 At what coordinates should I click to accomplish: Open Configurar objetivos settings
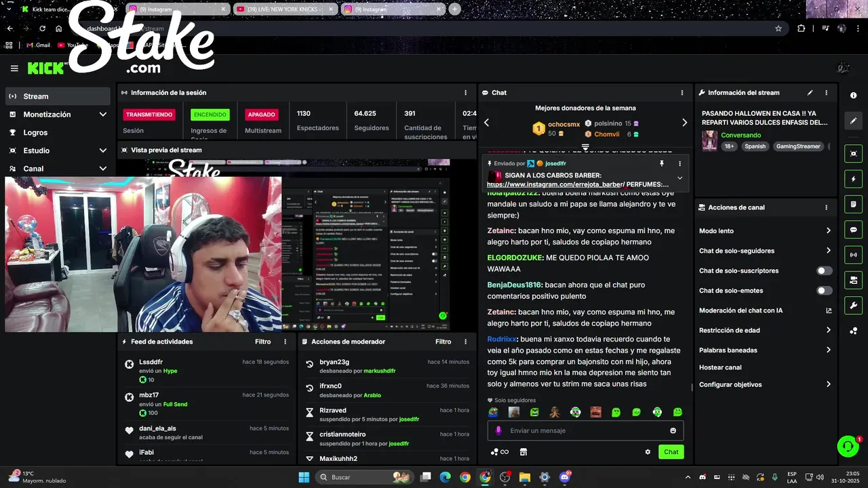[x=765, y=384]
